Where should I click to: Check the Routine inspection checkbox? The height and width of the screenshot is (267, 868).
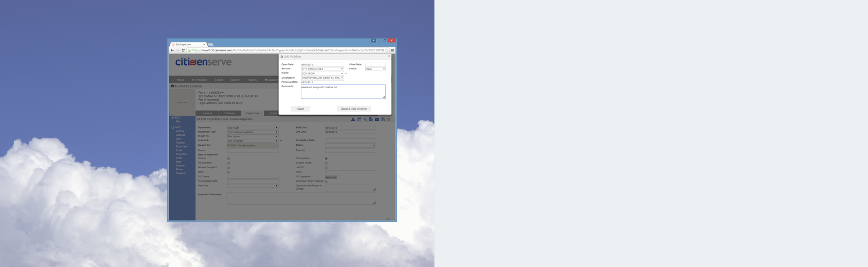pos(228,159)
